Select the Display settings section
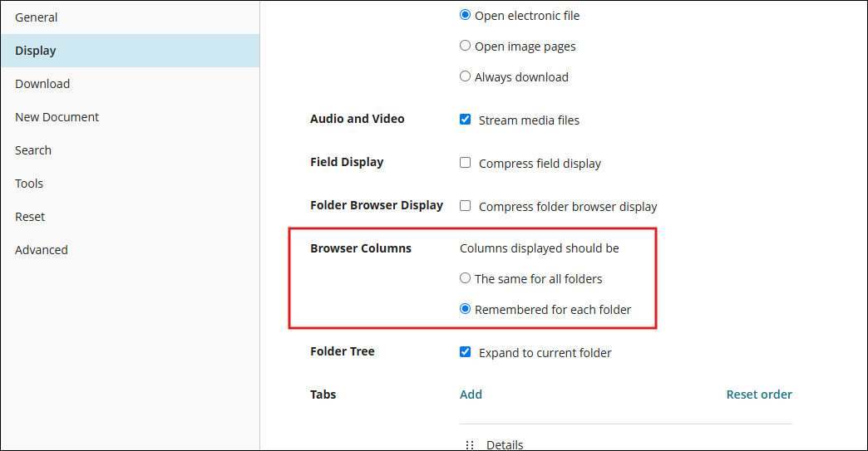The image size is (868, 451). tap(130, 51)
